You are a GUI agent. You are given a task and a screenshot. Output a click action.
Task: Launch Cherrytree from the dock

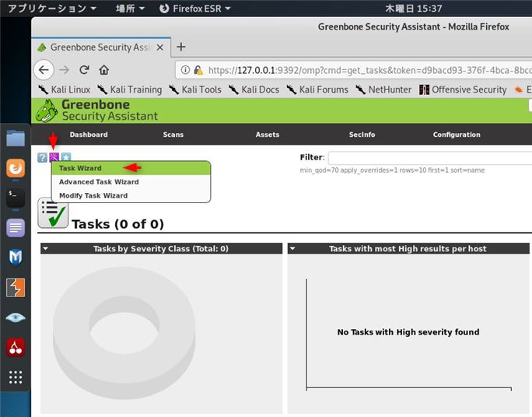click(16, 348)
